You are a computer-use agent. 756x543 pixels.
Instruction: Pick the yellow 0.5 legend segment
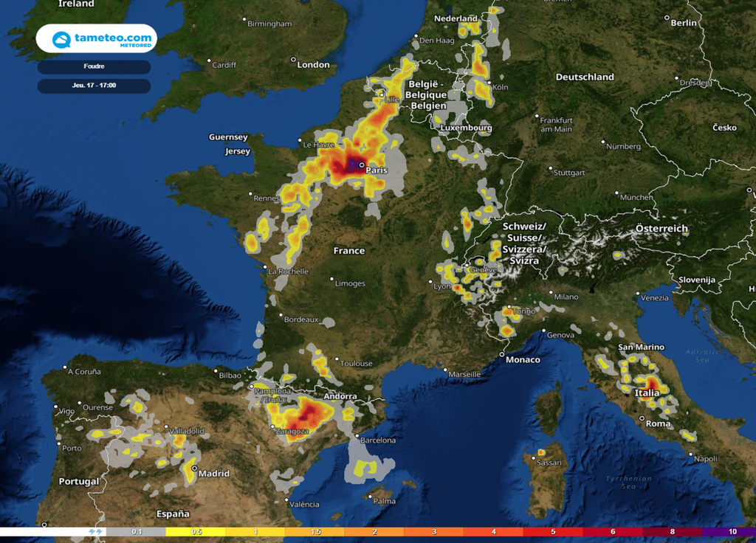click(x=195, y=532)
